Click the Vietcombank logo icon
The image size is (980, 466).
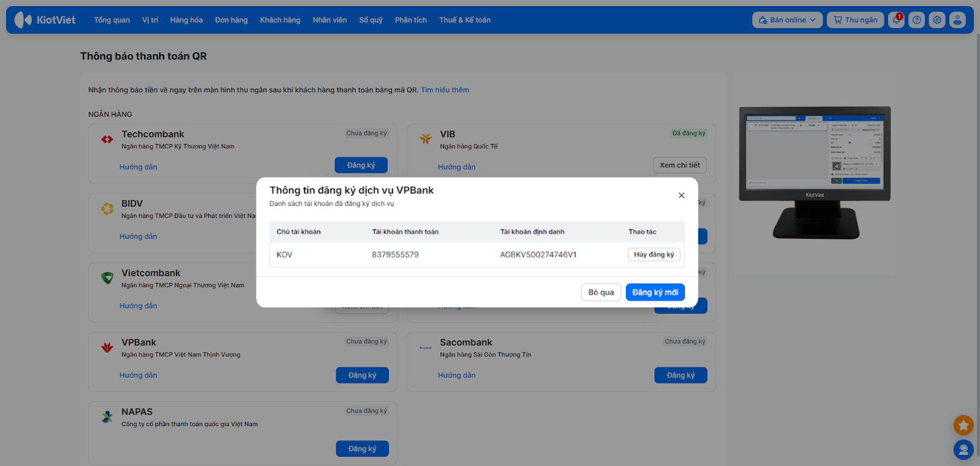pyautogui.click(x=107, y=278)
